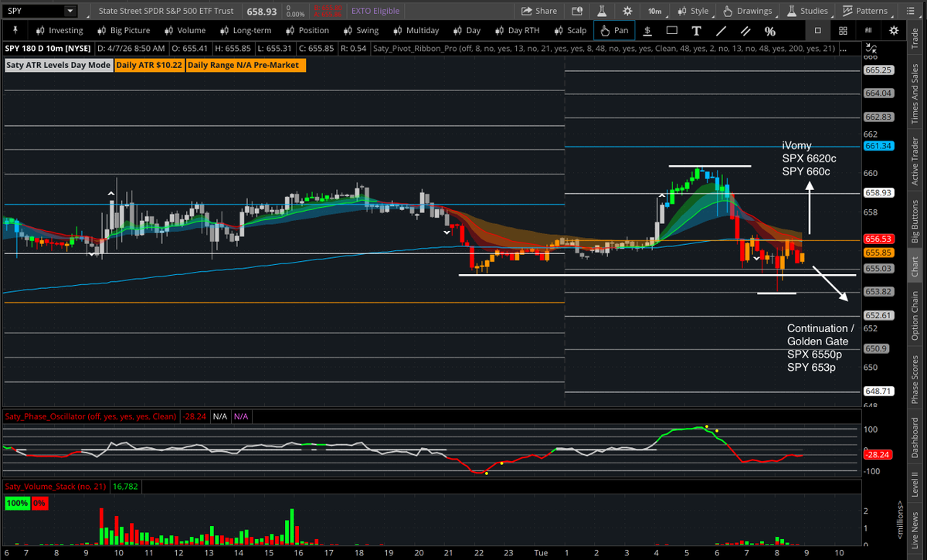Switch to the single chart layout icon

click(x=818, y=31)
